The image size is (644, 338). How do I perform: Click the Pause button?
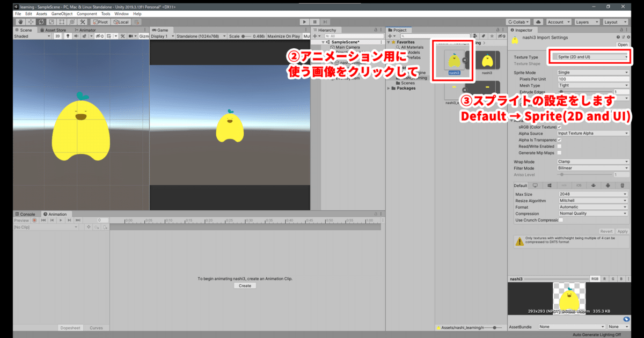[315, 22]
